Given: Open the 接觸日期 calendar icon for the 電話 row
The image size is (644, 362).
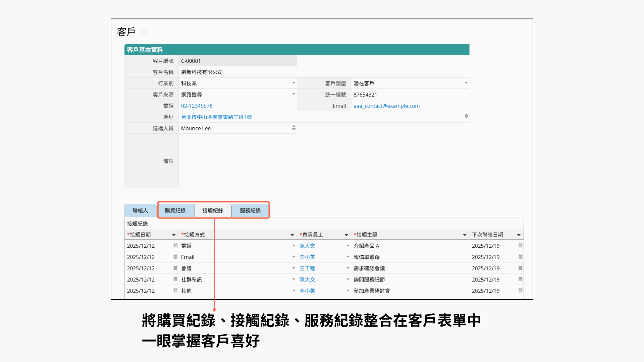Looking at the screenshot, I should pos(175,246).
